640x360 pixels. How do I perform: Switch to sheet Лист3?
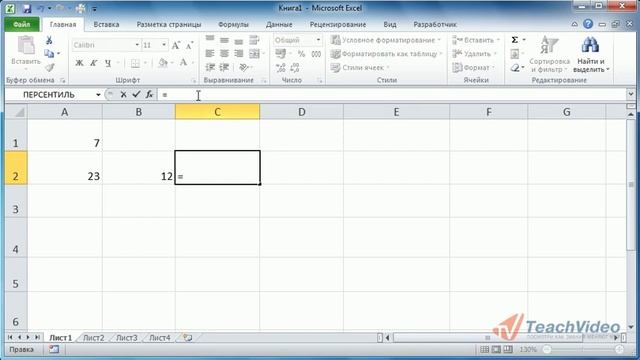[x=127, y=338]
